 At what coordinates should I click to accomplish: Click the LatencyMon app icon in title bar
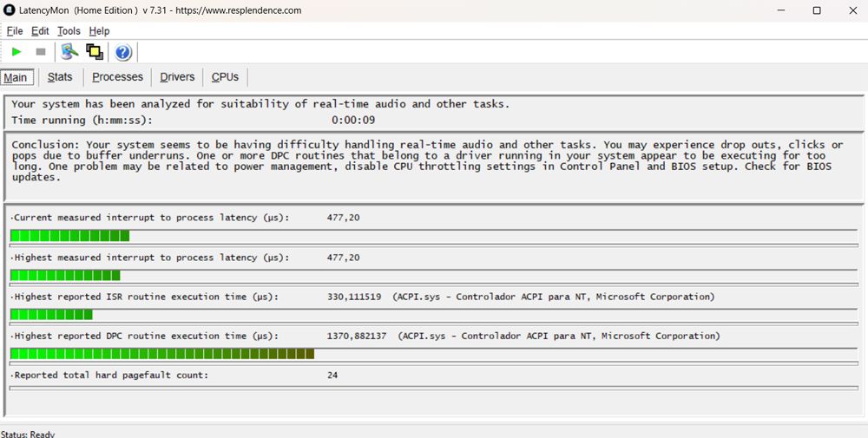(x=10, y=10)
